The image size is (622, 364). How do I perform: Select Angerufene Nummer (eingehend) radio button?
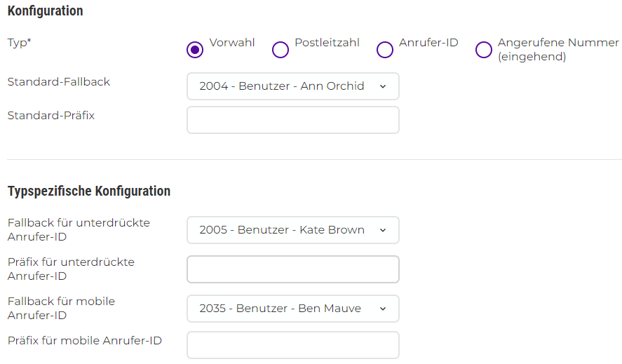tap(484, 50)
